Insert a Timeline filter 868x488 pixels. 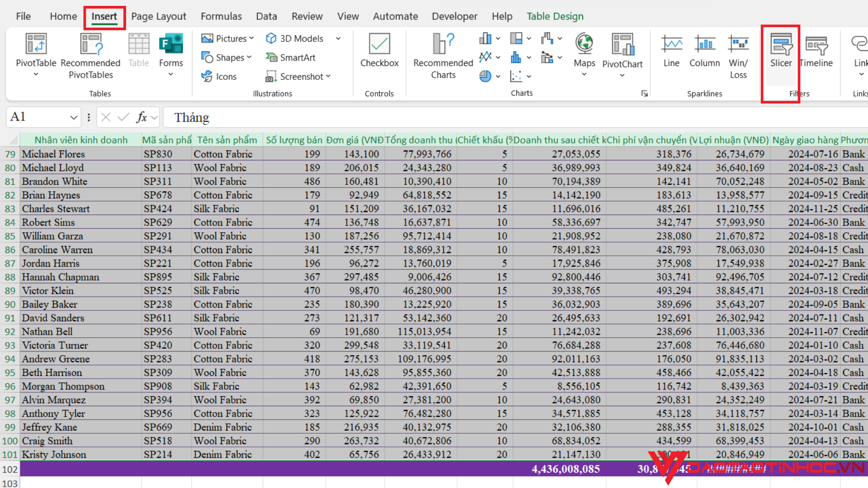[x=816, y=51]
